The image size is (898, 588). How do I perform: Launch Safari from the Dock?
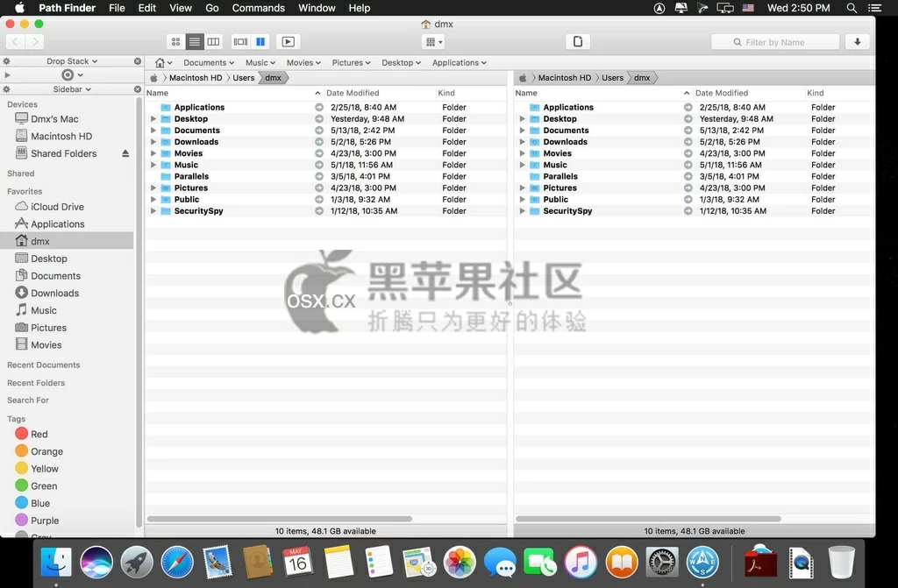177,563
